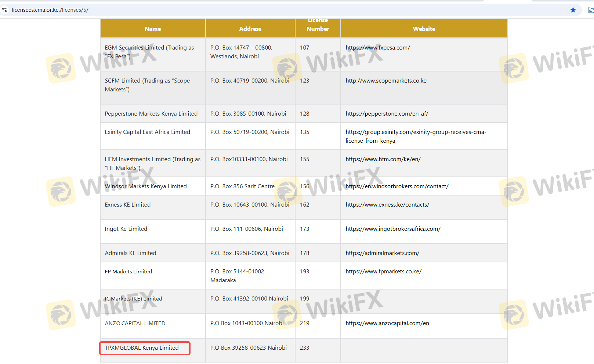Click the bookmark star icon
Image resolution: width=594 pixels, height=364 pixels.
click(x=573, y=10)
